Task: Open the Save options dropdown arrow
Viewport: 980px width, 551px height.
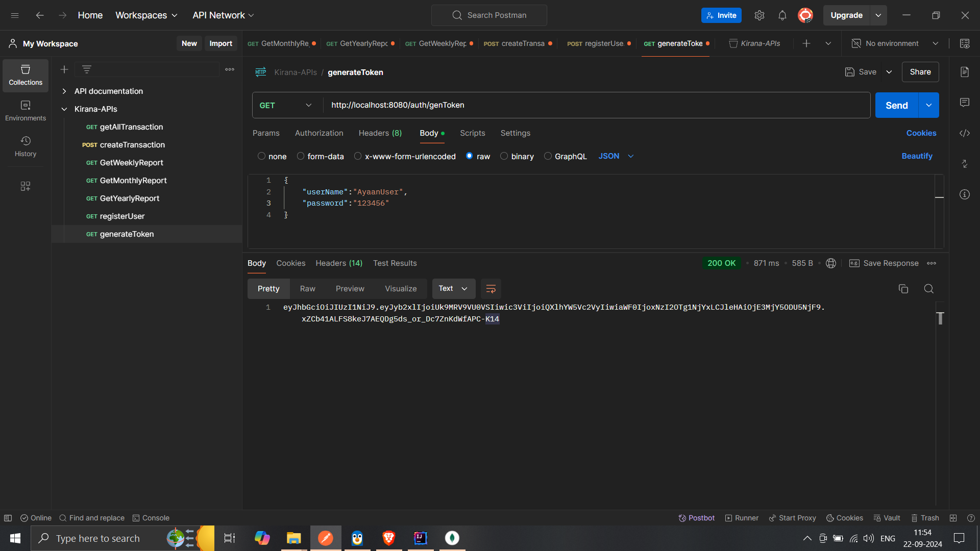Action: (889, 72)
